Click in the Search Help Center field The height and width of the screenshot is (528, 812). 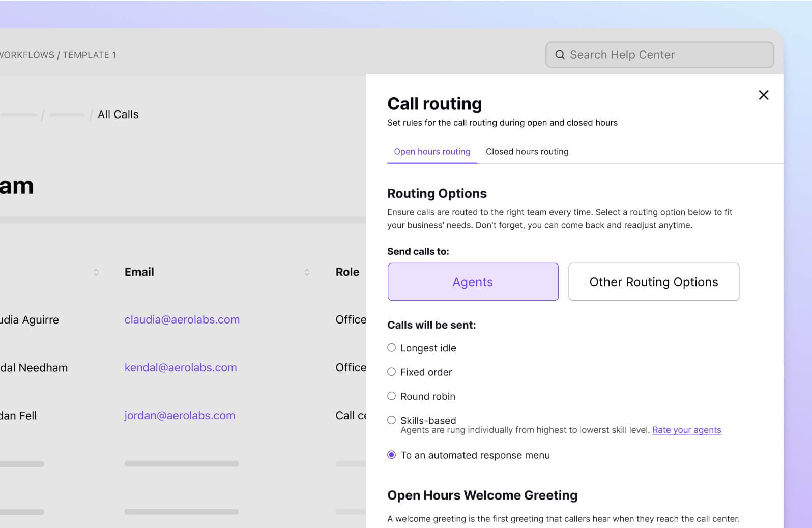666,55
